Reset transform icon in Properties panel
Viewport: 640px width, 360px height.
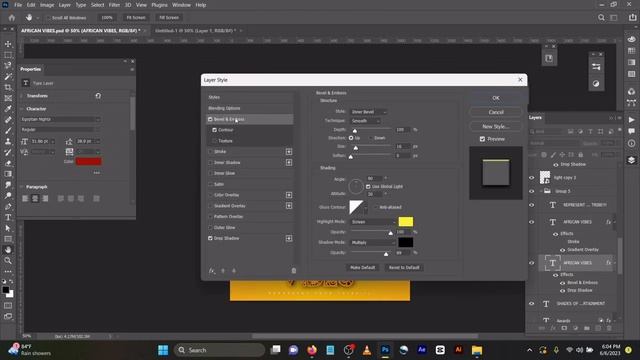pos(98,96)
